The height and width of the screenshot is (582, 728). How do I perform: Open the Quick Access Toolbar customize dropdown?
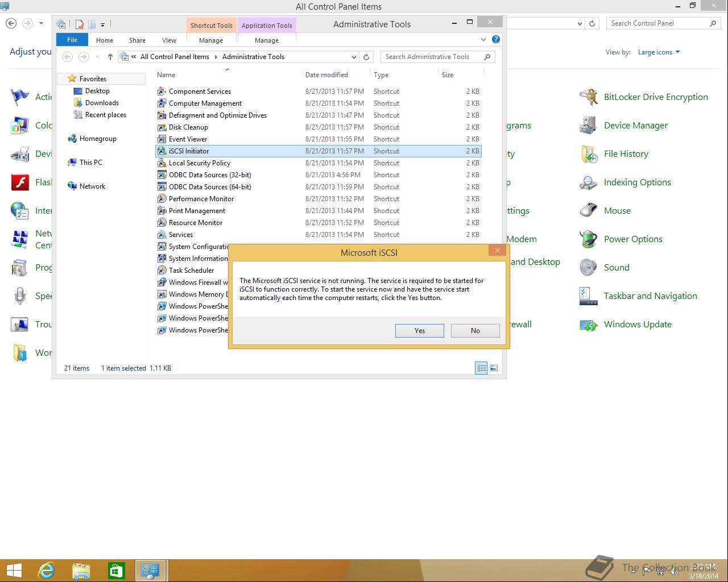(102, 24)
